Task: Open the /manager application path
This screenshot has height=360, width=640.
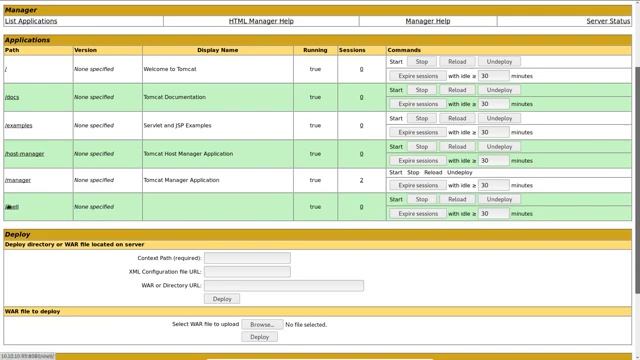Action: coord(18,180)
